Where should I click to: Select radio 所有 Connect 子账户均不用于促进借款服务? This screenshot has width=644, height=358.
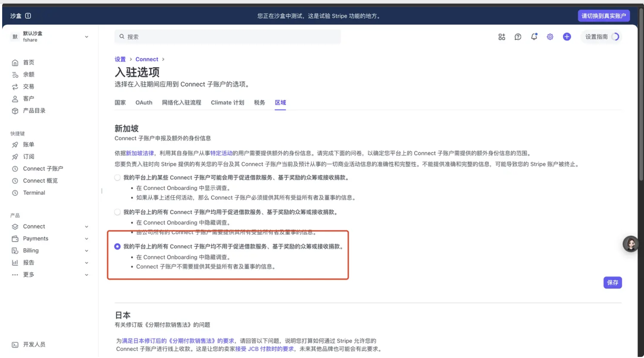coord(117,246)
